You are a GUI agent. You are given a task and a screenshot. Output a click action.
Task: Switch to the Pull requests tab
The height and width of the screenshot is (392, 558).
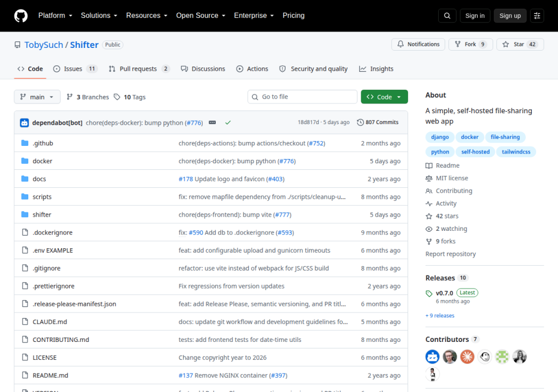point(139,69)
